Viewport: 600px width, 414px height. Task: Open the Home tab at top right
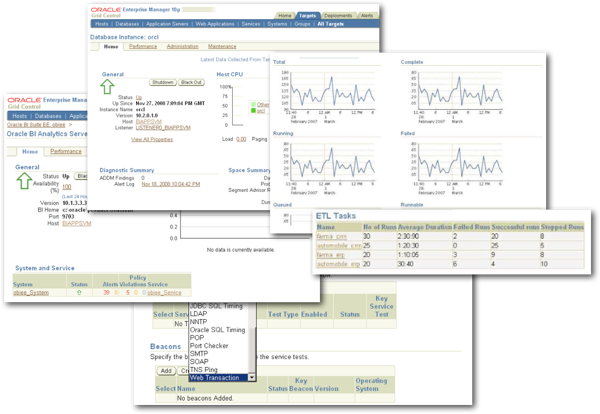coord(285,16)
